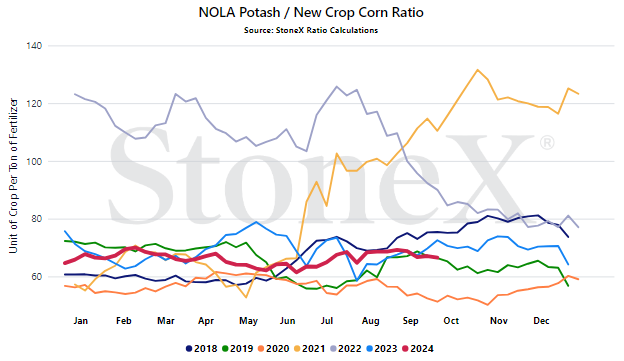Click the dark navy 2018 legend dot
Viewport: 624px width, 361px height.
[189, 349]
